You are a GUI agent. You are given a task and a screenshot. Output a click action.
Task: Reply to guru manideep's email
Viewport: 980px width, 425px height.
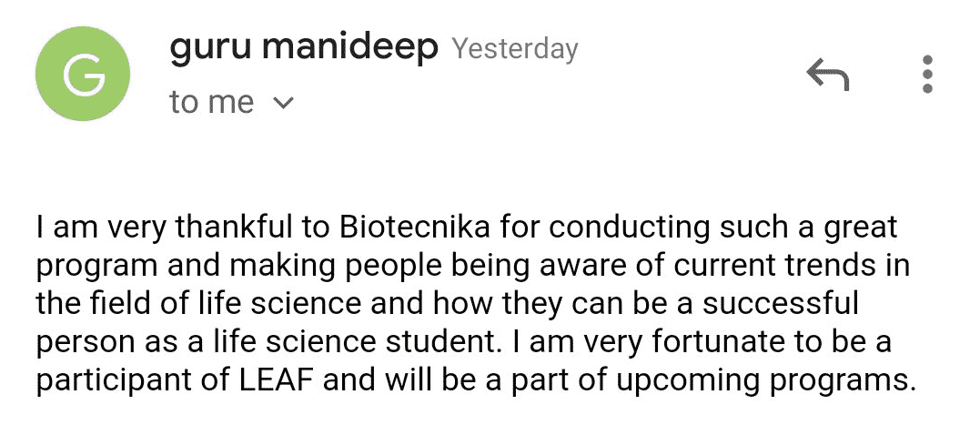[827, 75]
